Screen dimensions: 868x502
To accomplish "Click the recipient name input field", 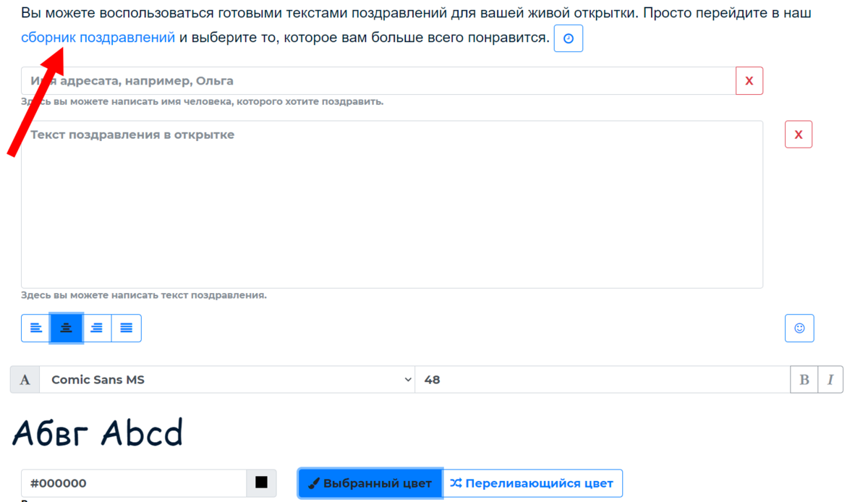I will pos(378,81).
